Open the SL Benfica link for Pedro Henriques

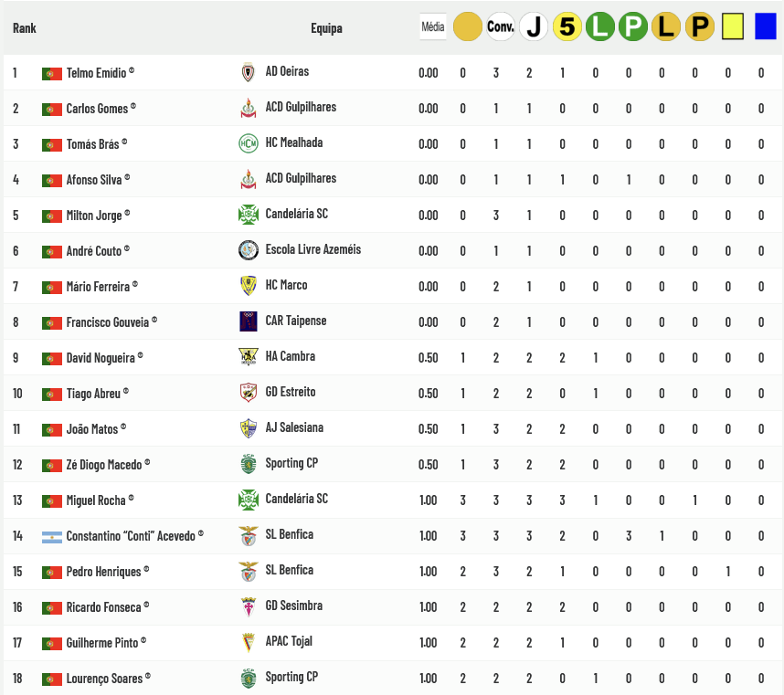coord(289,570)
